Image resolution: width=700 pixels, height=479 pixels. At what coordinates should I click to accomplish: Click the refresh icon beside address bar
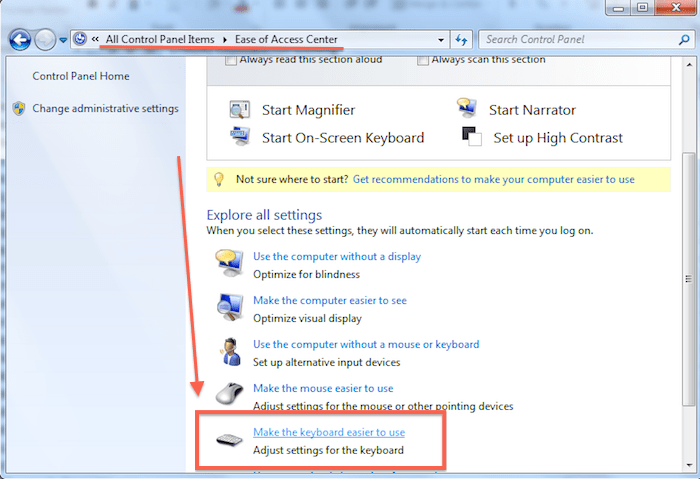pos(462,40)
